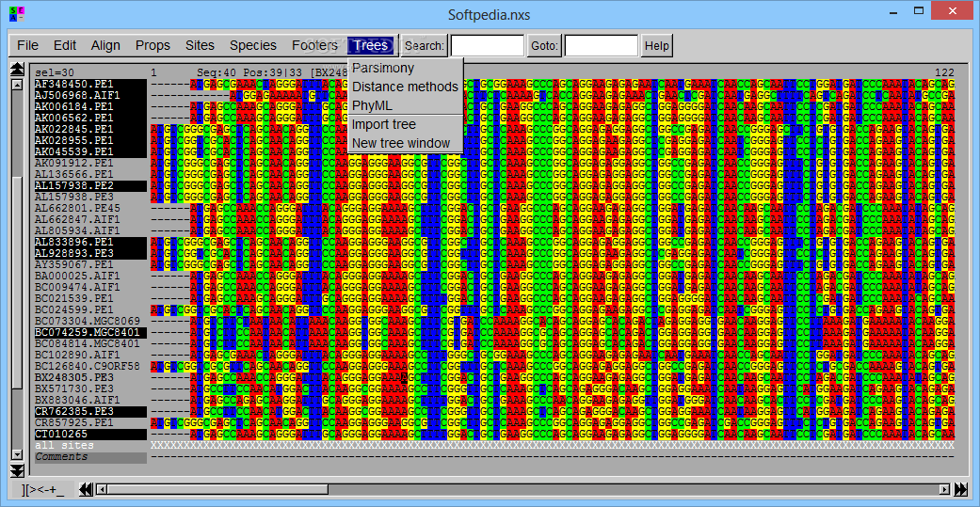980x507 pixels.
Task: Open the Species menu
Action: [x=253, y=45]
